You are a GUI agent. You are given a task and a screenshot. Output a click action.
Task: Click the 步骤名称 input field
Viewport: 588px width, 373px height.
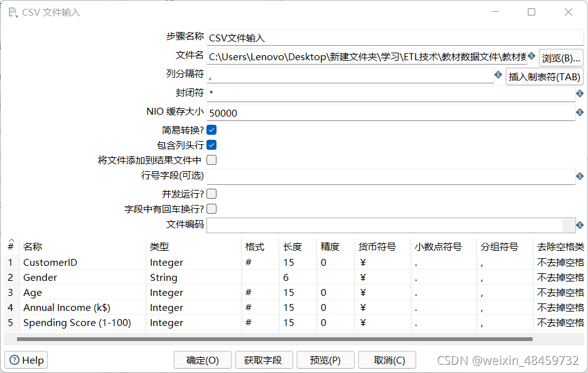(x=395, y=38)
